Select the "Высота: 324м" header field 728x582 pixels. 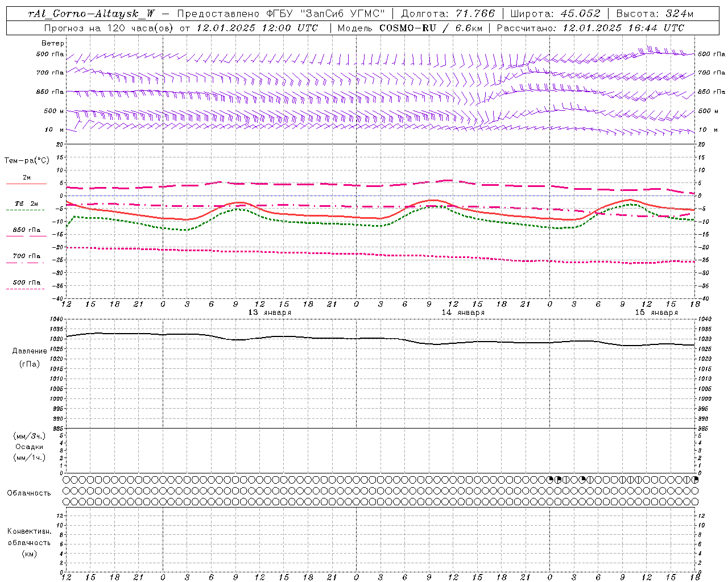point(655,14)
